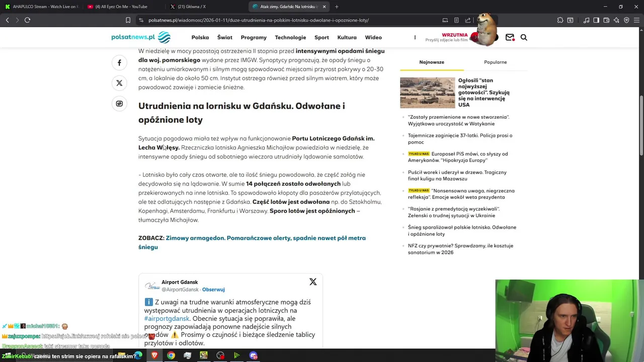The width and height of the screenshot is (644, 362).
Task: Open the Brave VPN shield icon
Action: 626,20
